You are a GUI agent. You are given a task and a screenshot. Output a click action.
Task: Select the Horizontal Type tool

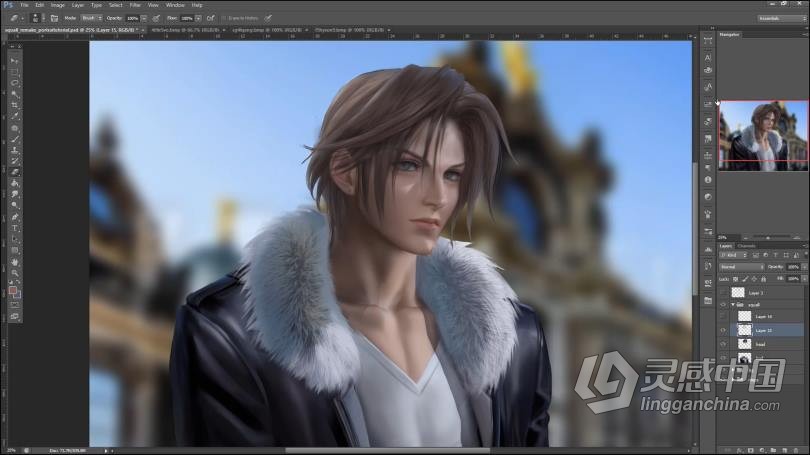[14, 228]
